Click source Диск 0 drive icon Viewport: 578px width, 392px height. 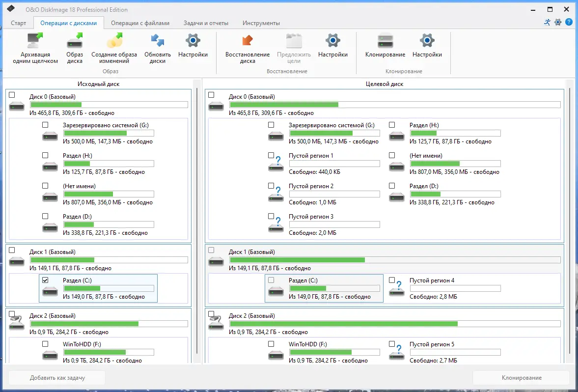[17, 107]
